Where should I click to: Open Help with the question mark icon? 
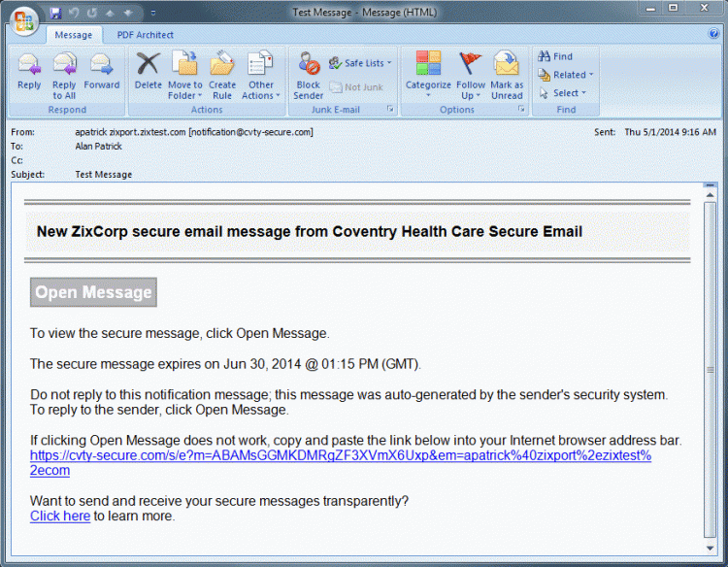pyautogui.click(x=713, y=33)
